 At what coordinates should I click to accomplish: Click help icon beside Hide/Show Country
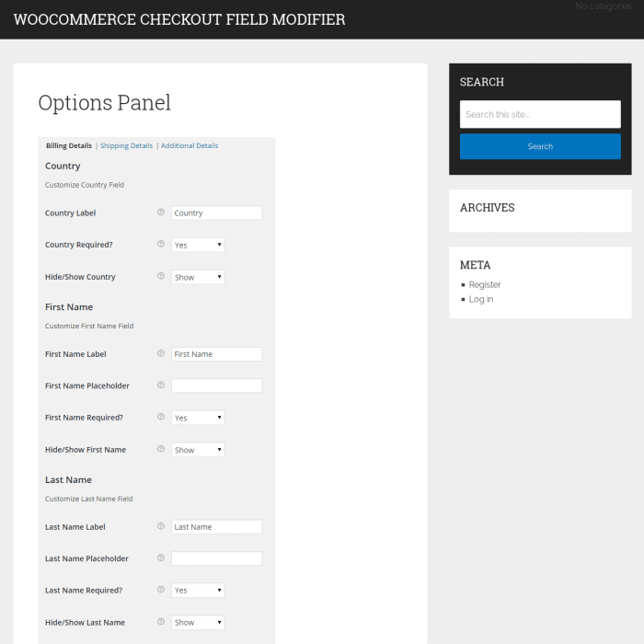coord(161,277)
